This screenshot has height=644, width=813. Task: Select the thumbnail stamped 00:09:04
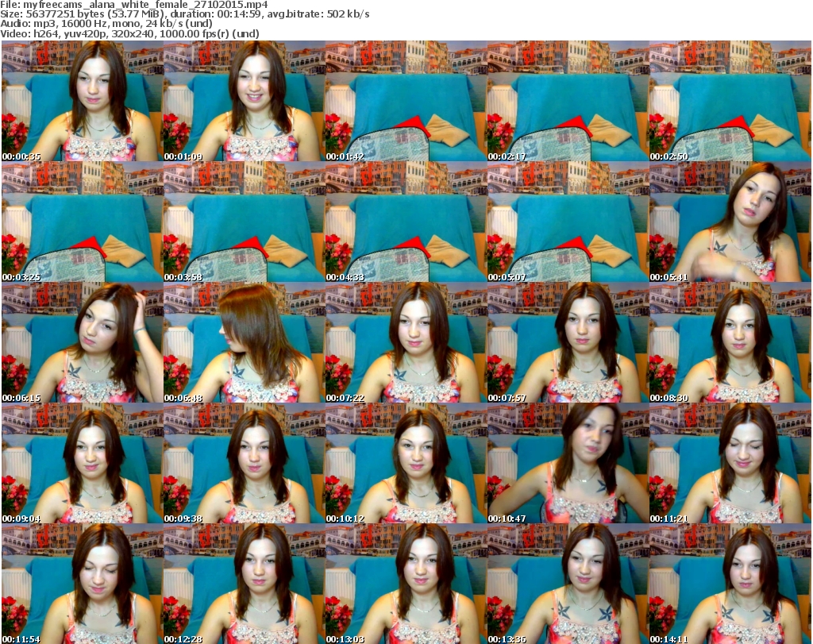[x=83, y=464]
